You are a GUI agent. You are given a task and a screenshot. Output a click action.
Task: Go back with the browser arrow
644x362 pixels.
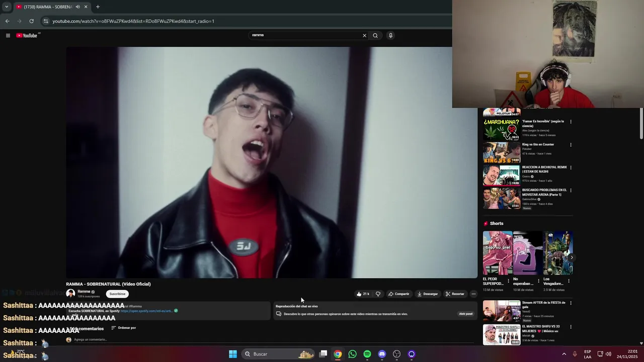coord(7,21)
